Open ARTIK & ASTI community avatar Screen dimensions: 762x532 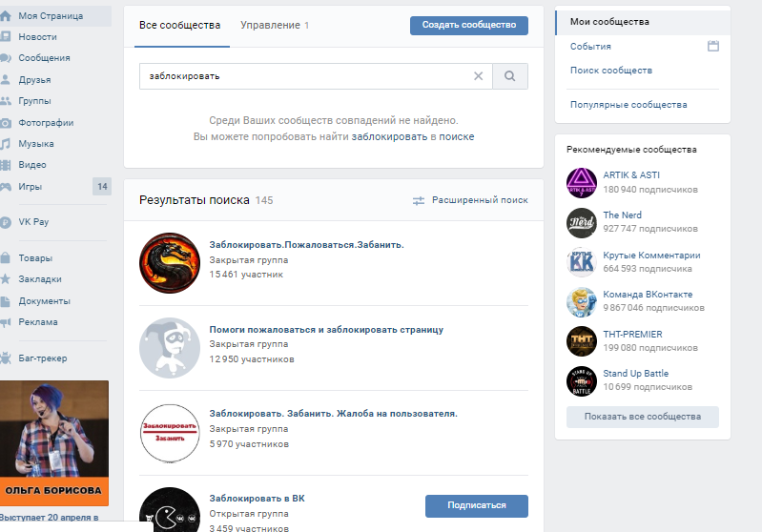[x=582, y=183]
